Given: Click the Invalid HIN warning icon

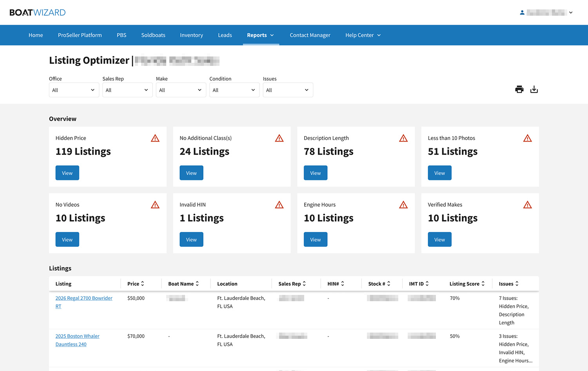Looking at the screenshot, I should [x=279, y=205].
